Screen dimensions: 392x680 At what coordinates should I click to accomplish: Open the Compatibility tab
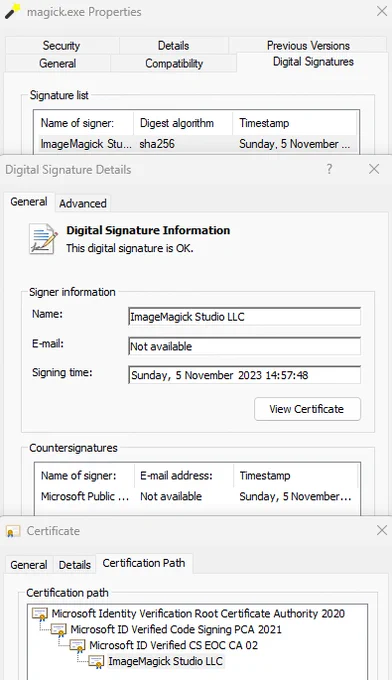click(x=174, y=63)
